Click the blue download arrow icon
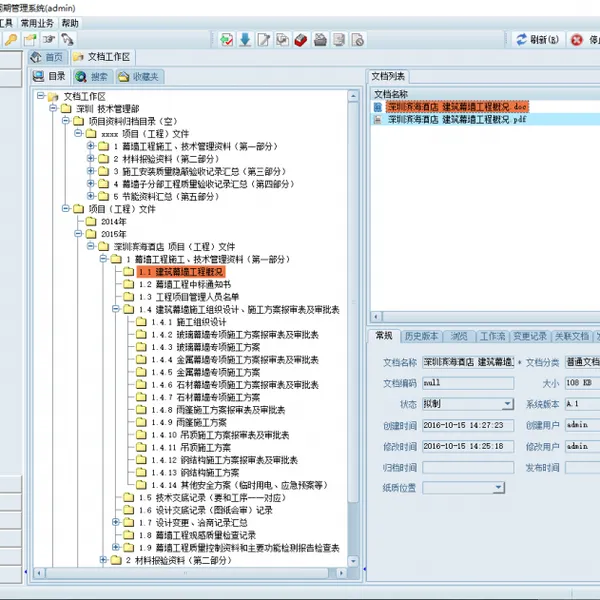The height and width of the screenshot is (600, 600). click(245, 40)
